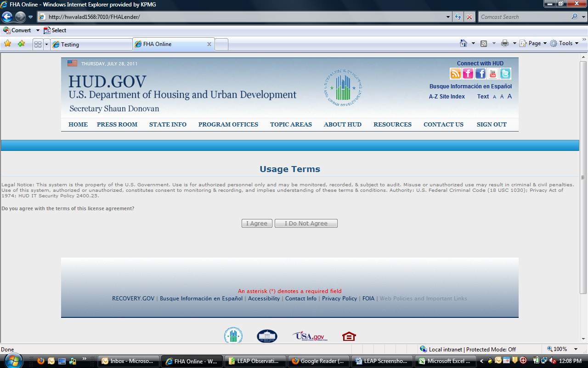Click the HUD seal logo in header
588x368 pixels.
[x=343, y=87]
